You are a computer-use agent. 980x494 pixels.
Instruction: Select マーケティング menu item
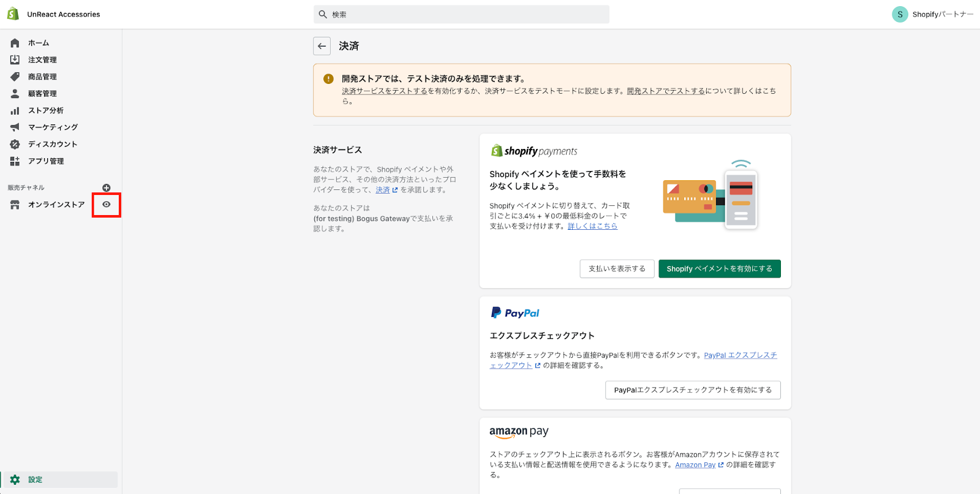53,127
